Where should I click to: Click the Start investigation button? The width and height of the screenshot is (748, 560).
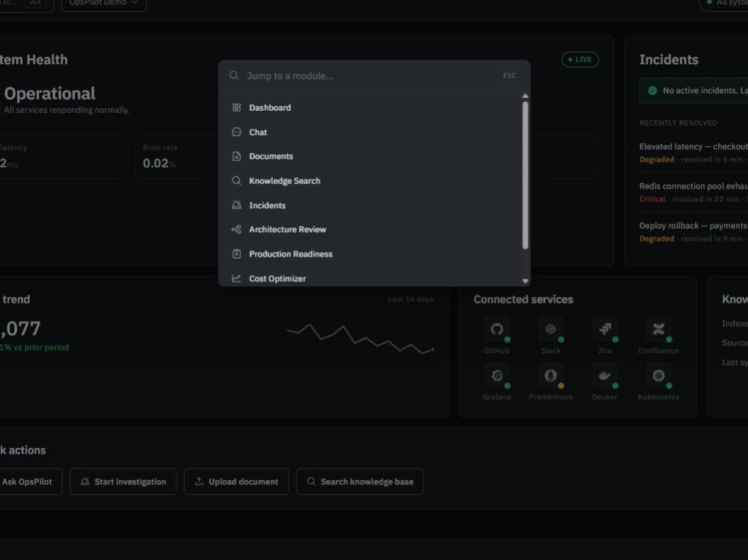[123, 481]
